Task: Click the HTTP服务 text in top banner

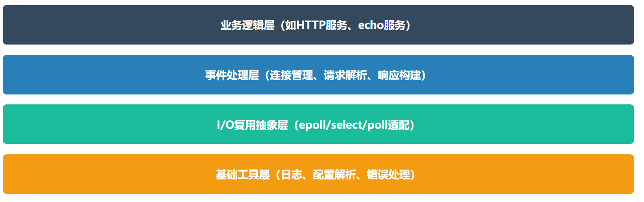Action: coord(321,25)
